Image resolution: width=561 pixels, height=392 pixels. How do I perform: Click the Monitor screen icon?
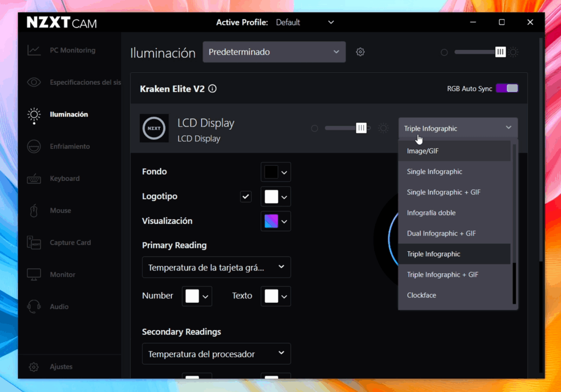pyautogui.click(x=34, y=275)
